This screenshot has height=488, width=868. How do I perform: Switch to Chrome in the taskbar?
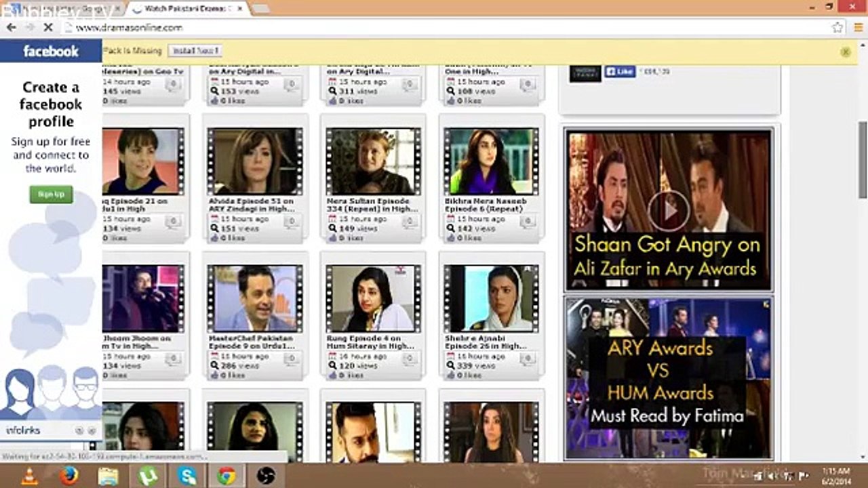pos(226,476)
